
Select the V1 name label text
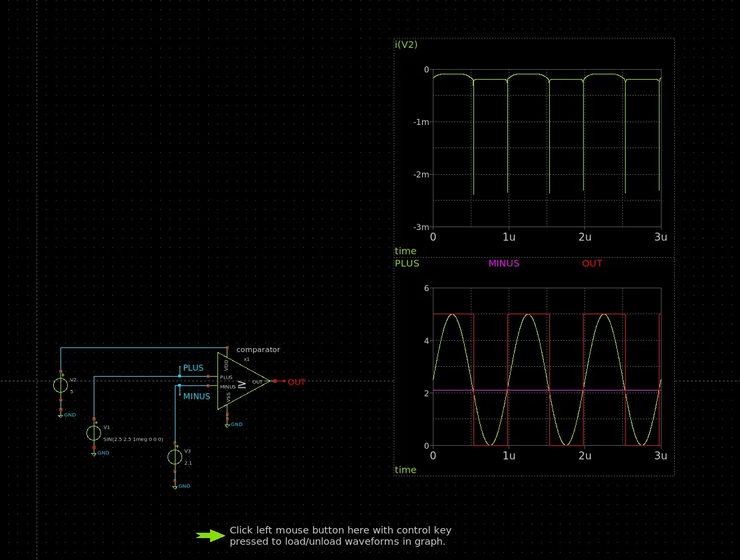[106, 428]
